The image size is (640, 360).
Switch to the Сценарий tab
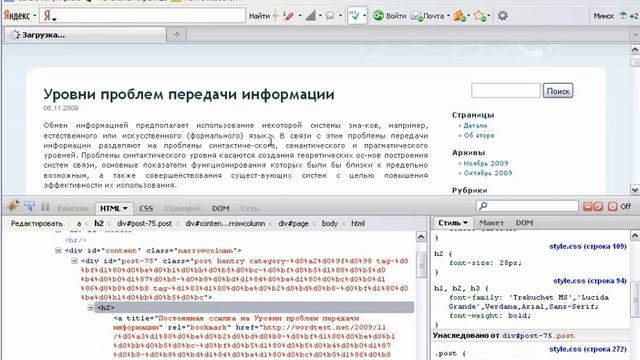pyautogui.click(x=182, y=209)
